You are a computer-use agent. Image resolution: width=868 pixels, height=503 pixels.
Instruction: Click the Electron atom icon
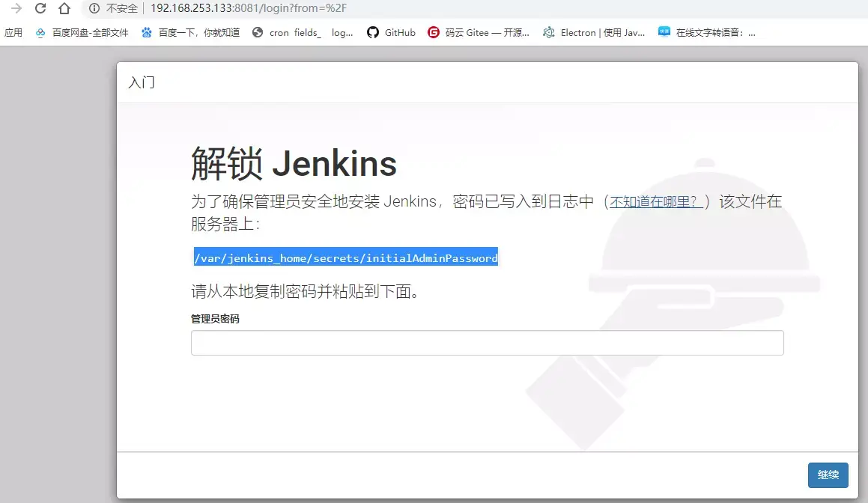click(x=549, y=33)
